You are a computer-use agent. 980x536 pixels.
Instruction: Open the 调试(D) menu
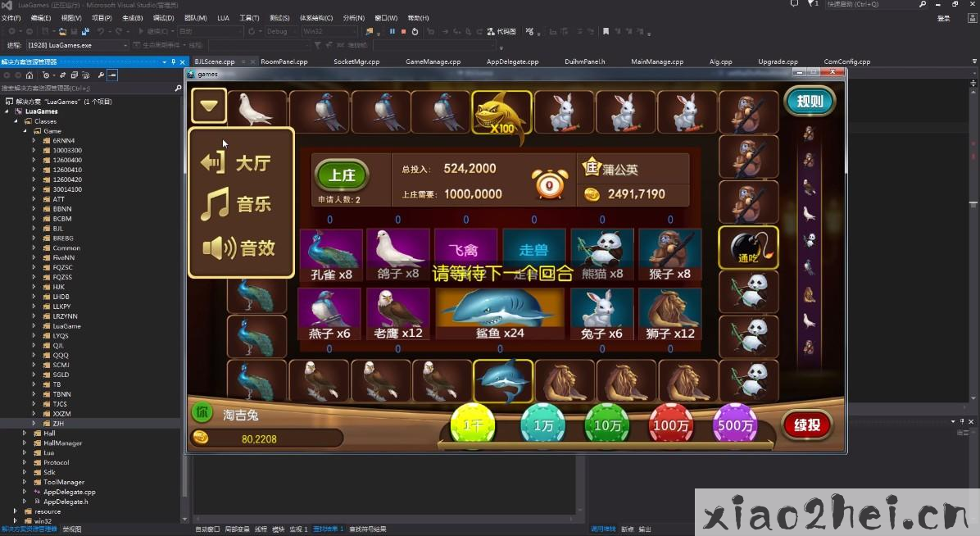[x=164, y=18]
